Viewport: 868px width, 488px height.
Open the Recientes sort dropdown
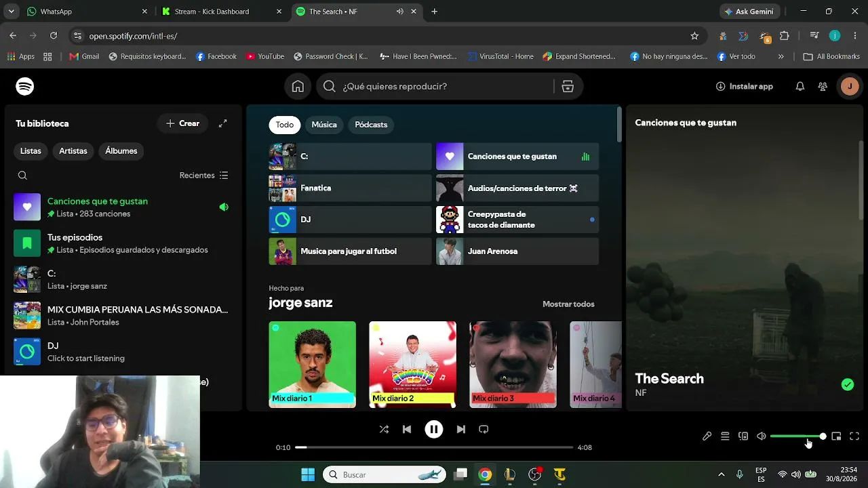point(203,176)
